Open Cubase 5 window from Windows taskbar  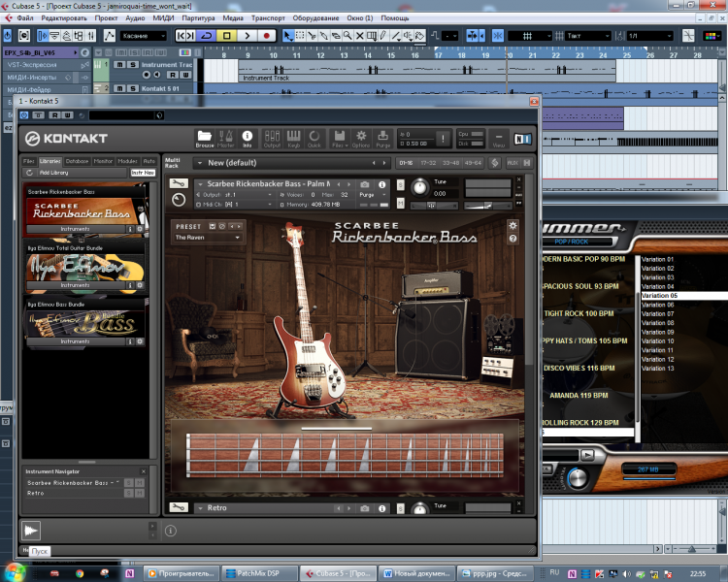point(338,573)
